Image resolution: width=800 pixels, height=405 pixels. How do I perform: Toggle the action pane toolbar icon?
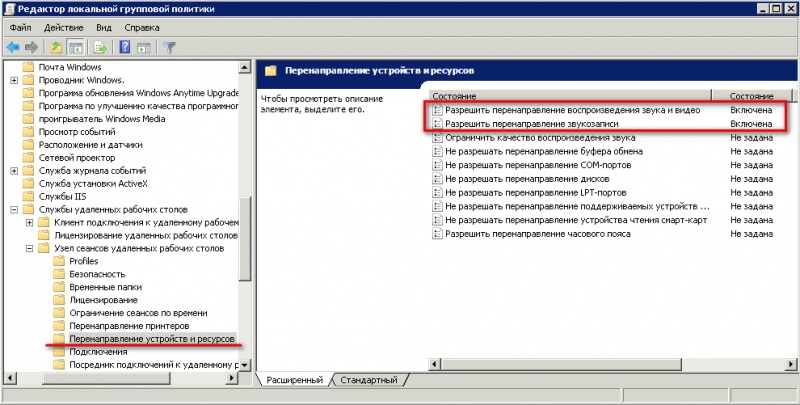pyautogui.click(x=143, y=47)
